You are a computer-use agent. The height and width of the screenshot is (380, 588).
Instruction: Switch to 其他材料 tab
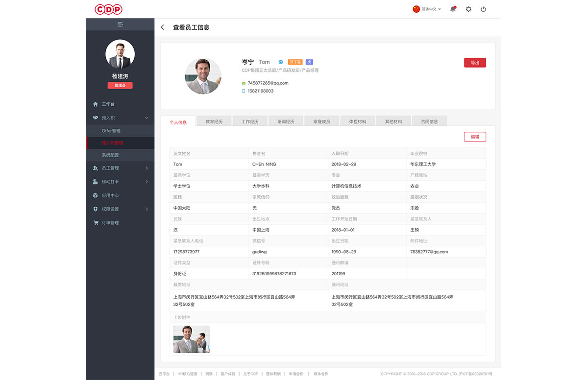coord(393,121)
